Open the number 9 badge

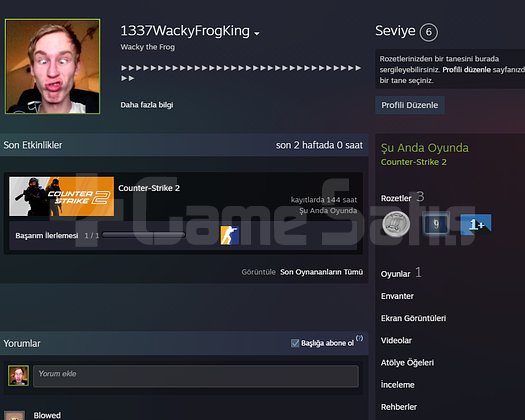pyautogui.click(x=436, y=224)
